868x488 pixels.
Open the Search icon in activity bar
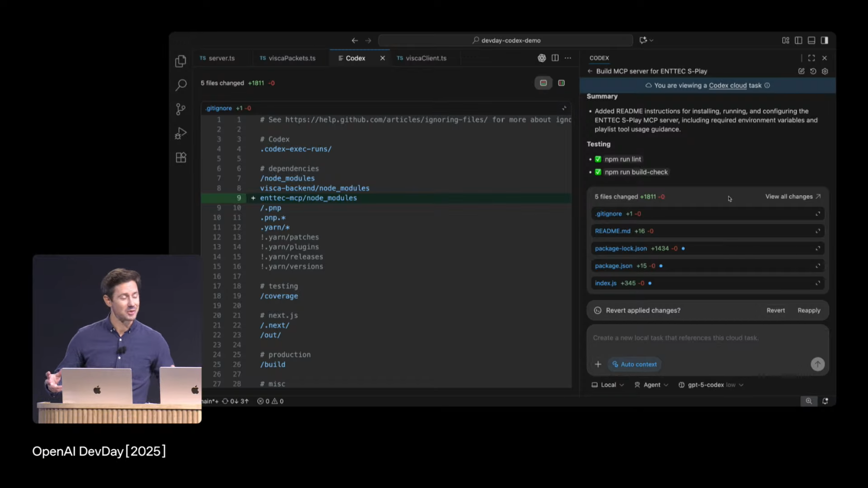181,85
